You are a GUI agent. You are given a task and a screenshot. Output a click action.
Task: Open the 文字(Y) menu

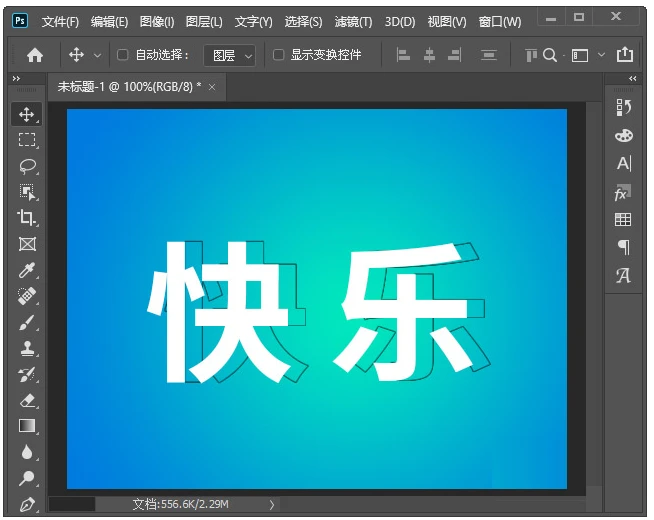tap(253, 22)
